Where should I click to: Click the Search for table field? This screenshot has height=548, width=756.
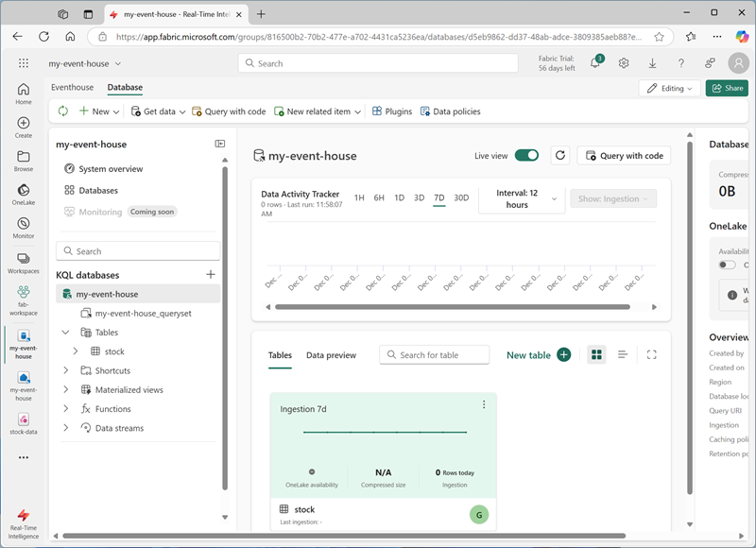point(434,354)
